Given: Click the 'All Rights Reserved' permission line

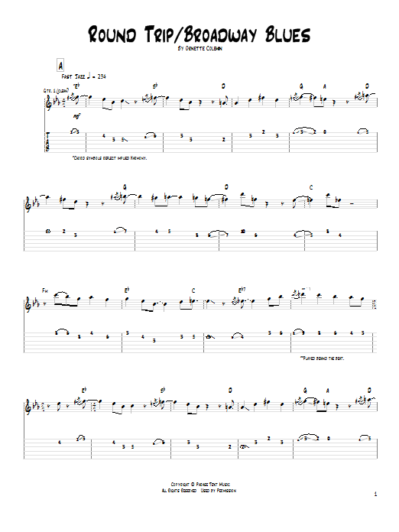Looking at the screenshot, I should tap(199, 491).
